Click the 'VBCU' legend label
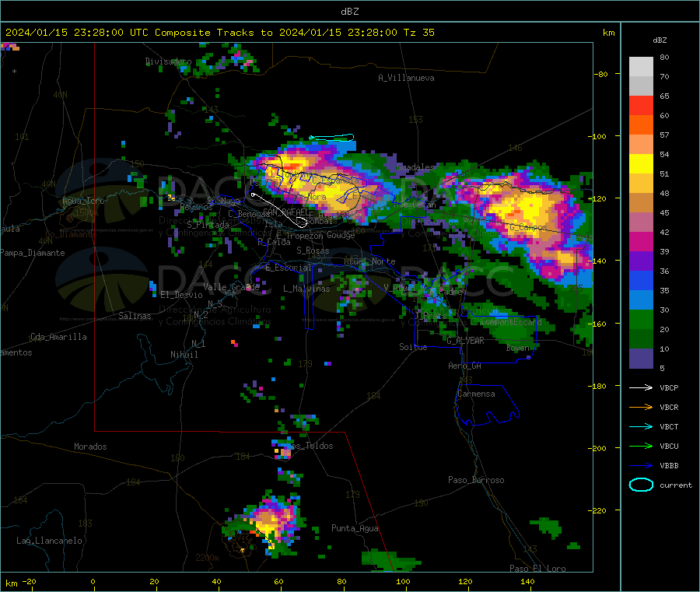The height and width of the screenshot is (592, 700). pos(669,446)
